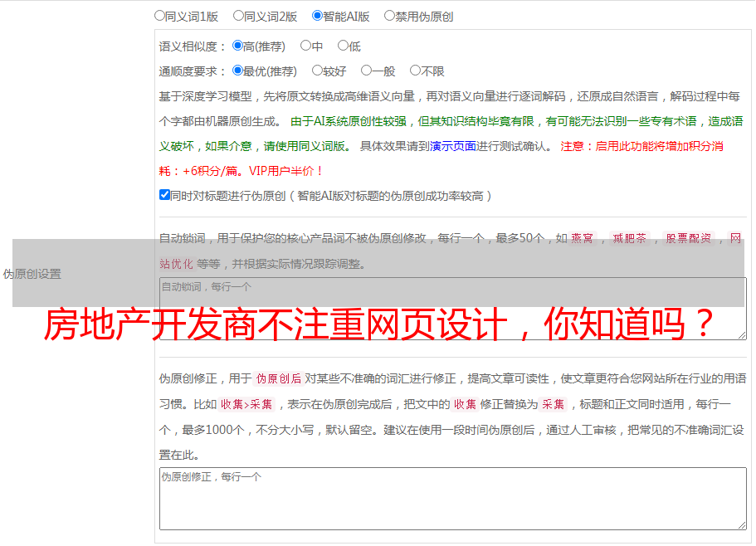The height and width of the screenshot is (546, 756).
Task: Select the 同义词1版 radio option
Action: tap(159, 16)
